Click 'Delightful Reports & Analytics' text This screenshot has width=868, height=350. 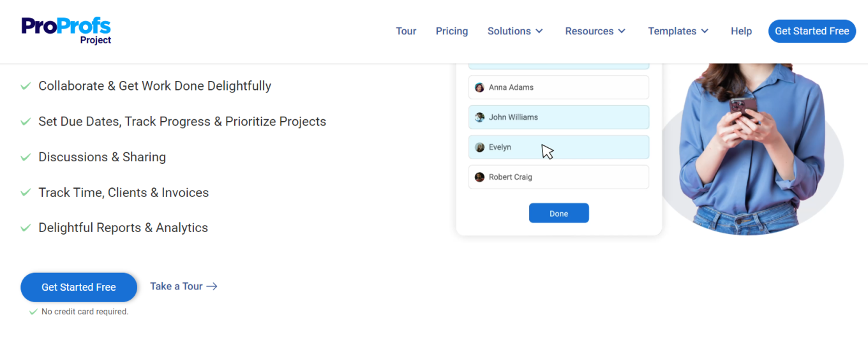[123, 228]
